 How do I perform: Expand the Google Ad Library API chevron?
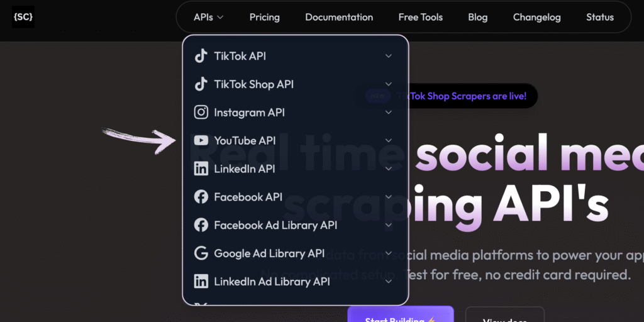[388, 253]
